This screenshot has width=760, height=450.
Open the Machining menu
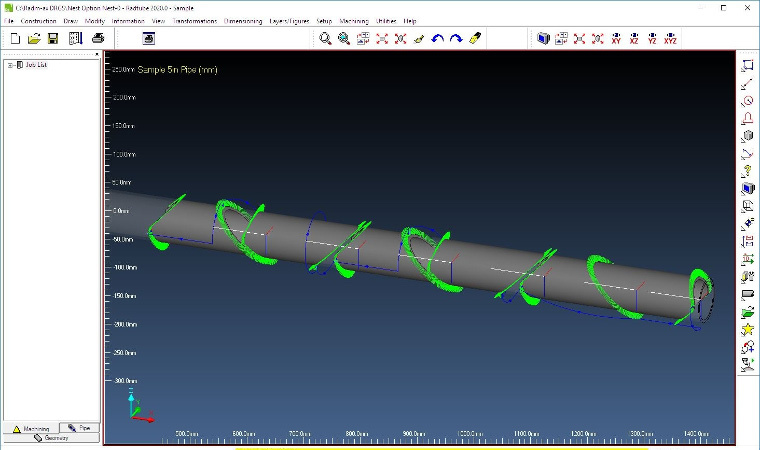(354, 20)
